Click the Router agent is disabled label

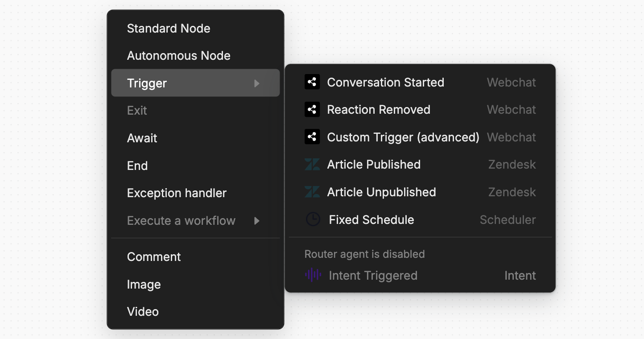point(364,254)
